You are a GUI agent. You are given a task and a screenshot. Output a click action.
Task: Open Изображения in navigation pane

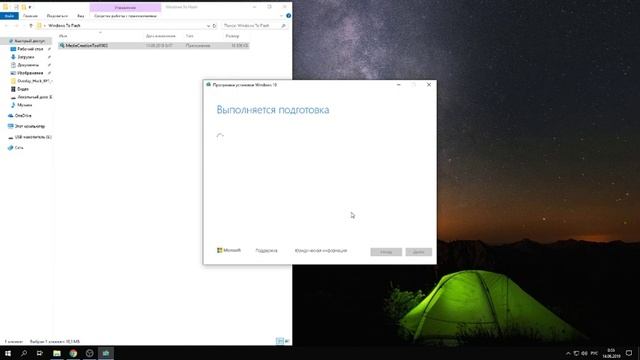(30, 73)
